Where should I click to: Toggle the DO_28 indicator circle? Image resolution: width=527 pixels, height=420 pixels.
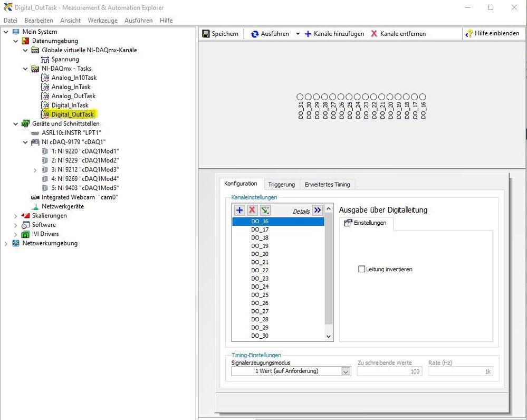click(324, 97)
